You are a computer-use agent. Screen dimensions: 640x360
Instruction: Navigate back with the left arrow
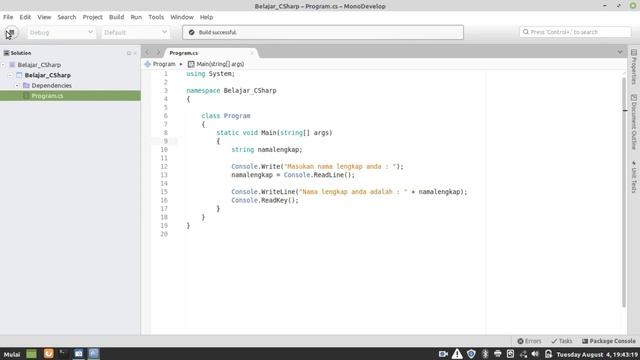(x=147, y=52)
